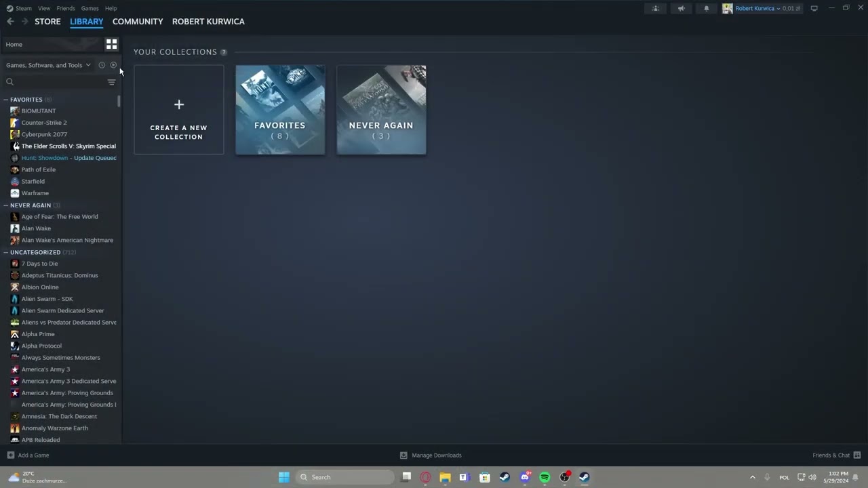Select Always Sometimes Monsters

(x=60, y=358)
